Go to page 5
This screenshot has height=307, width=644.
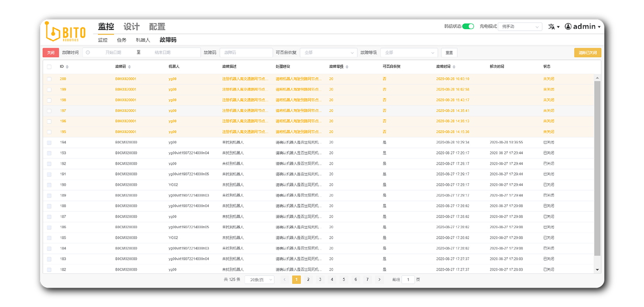click(344, 280)
